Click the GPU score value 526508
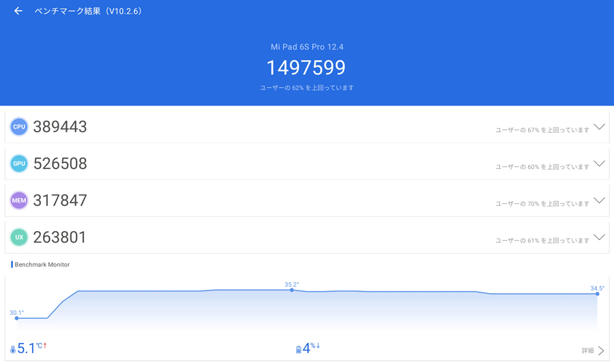Image resolution: width=614 pixels, height=364 pixels. (60, 164)
